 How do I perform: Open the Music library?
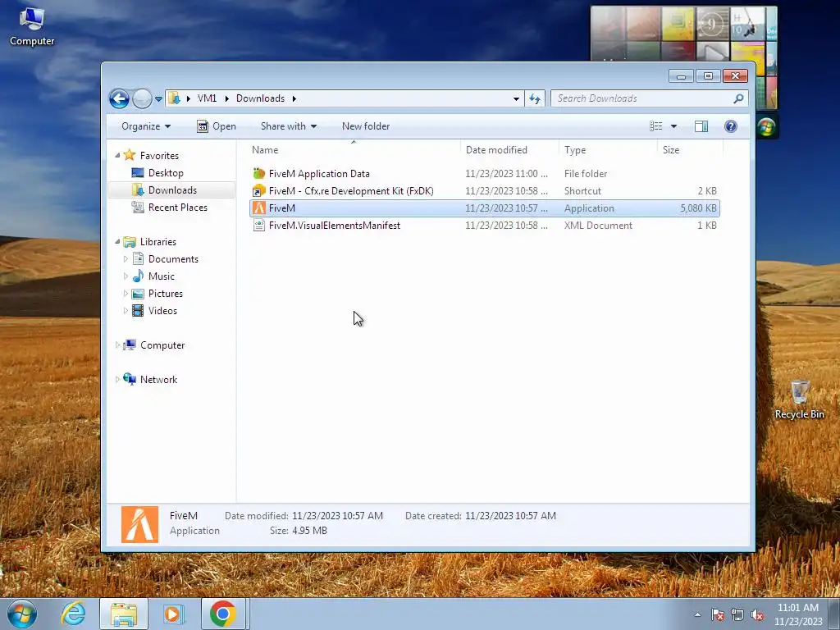(x=162, y=276)
